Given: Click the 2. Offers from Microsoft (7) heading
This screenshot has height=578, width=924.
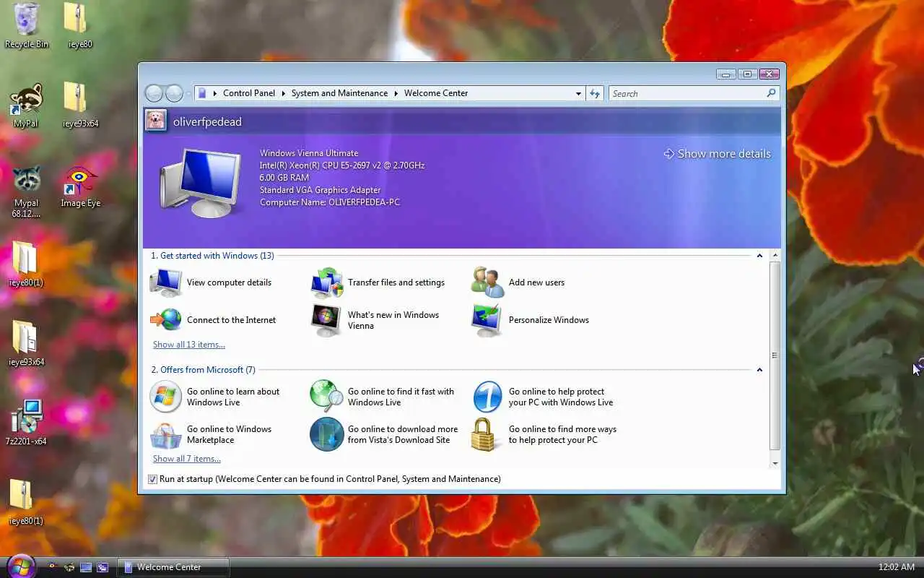Looking at the screenshot, I should (203, 370).
